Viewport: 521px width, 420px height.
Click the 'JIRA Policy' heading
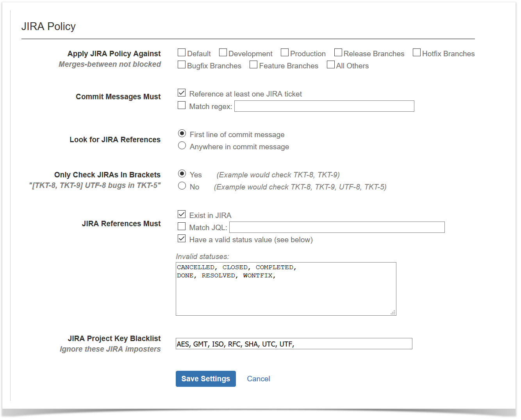48,27
